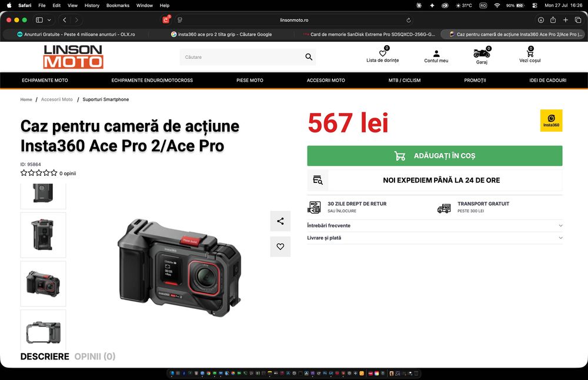This screenshot has height=380, width=588.
Task: Switch to SanDisk Extreme Pro tab
Action: pos(369,34)
